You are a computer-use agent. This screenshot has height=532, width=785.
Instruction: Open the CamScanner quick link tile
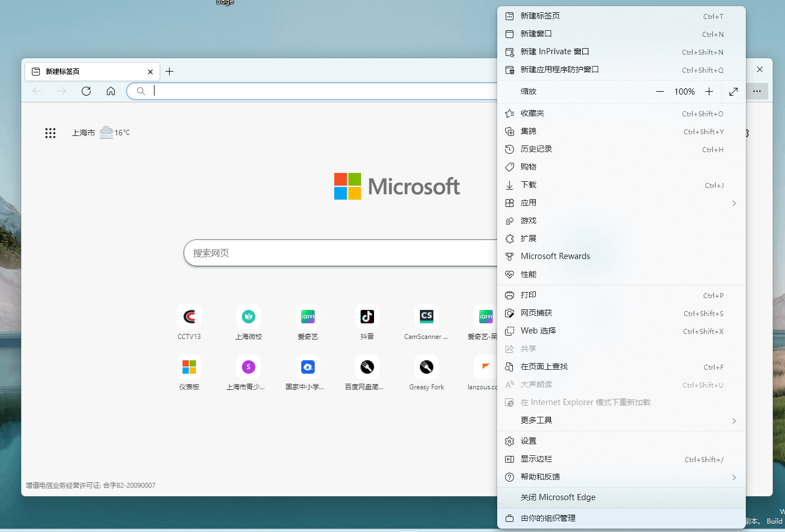point(426,322)
